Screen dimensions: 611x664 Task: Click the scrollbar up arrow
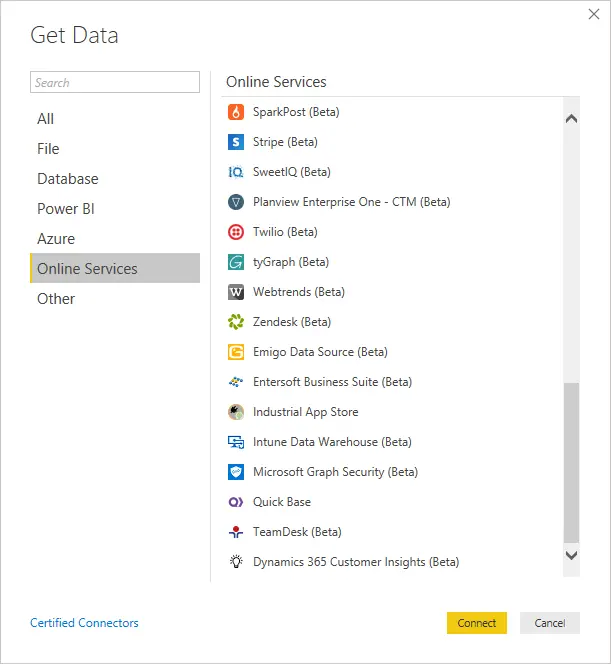(571, 119)
